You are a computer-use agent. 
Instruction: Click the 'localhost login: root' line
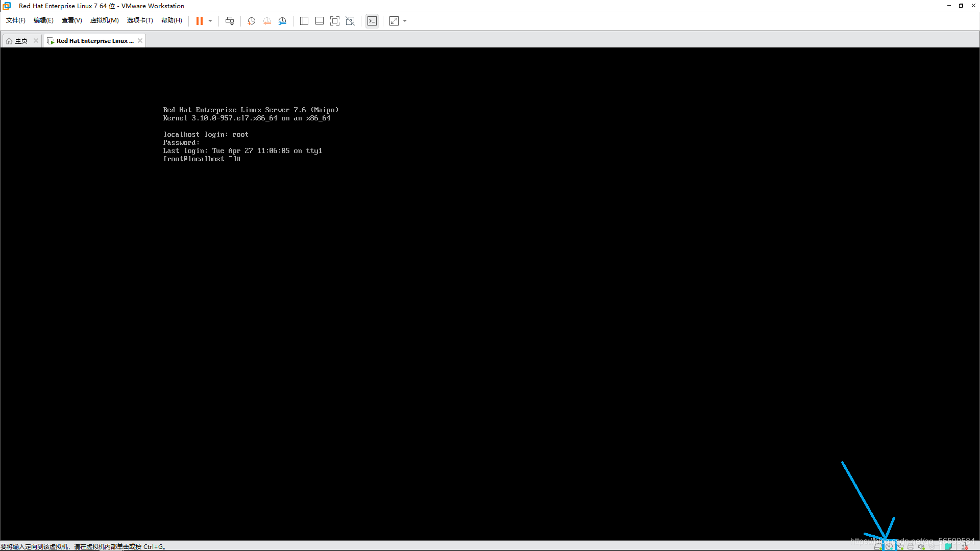(206, 135)
